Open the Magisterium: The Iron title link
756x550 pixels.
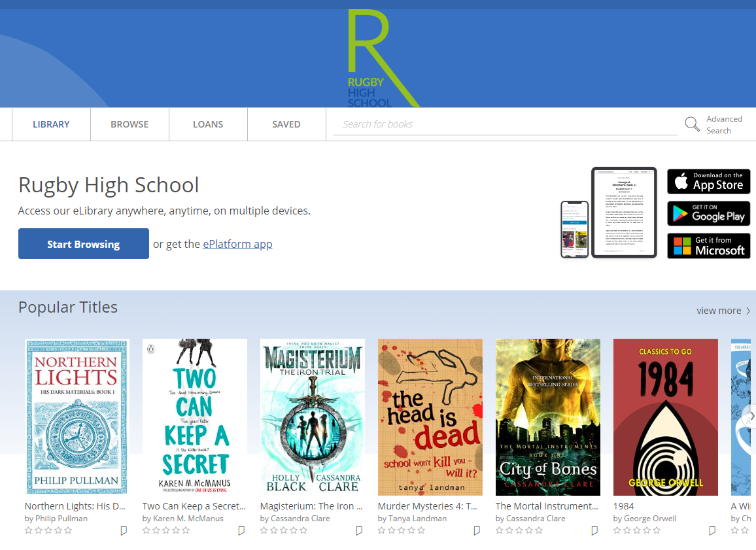[x=311, y=506]
